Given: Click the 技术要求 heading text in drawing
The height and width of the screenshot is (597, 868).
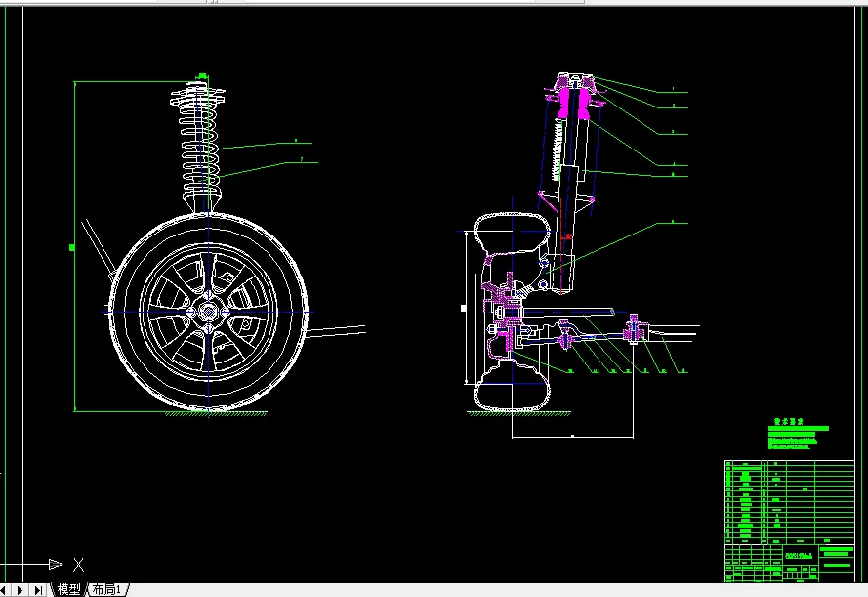Looking at the screenshot, I should coord(789,421).
